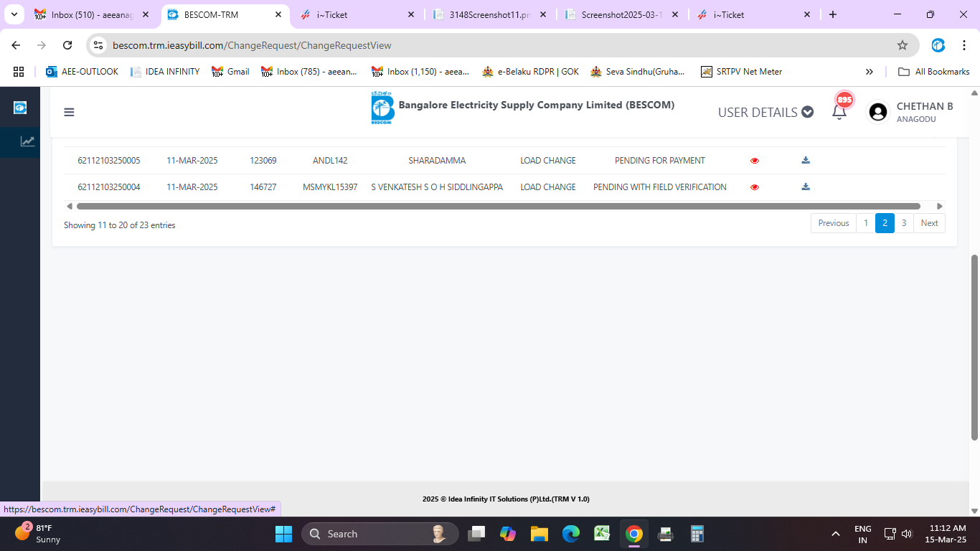Open the chart analytics icon in sidebar
This screenshot has height=551, width=980.
pyautogui.click(x=27, y=141)
